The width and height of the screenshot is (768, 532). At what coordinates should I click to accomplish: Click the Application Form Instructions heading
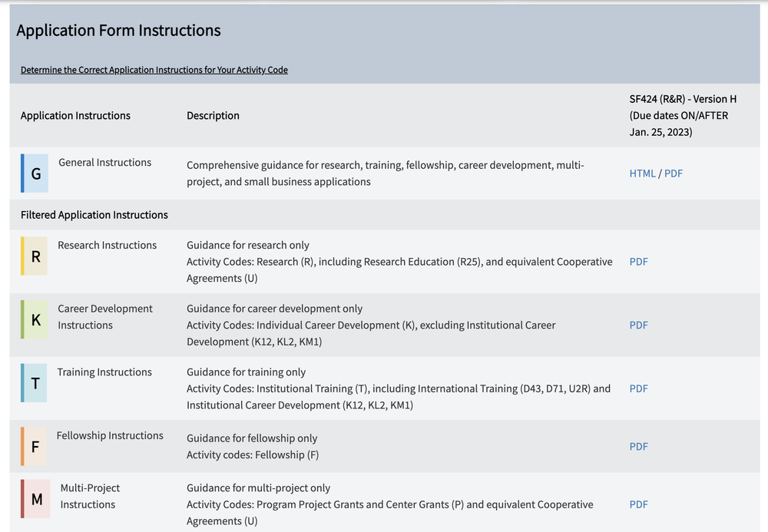(x=118, y=31)
